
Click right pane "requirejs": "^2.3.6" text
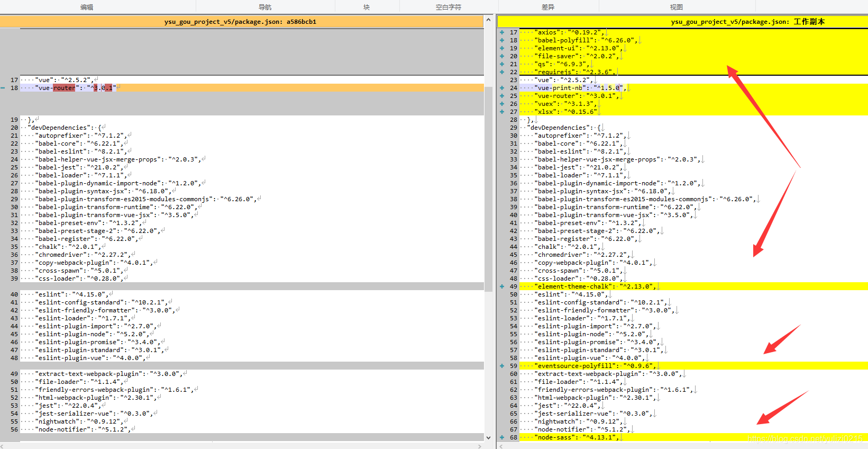coord(575,72)
